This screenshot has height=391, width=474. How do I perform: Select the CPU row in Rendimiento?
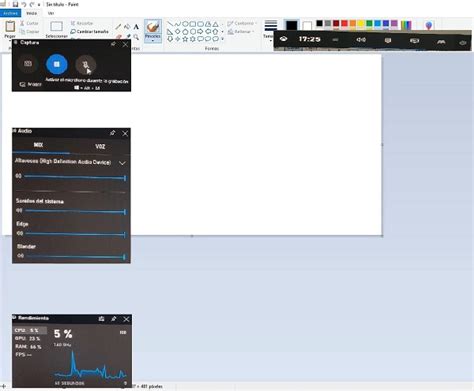coord(30,330)
